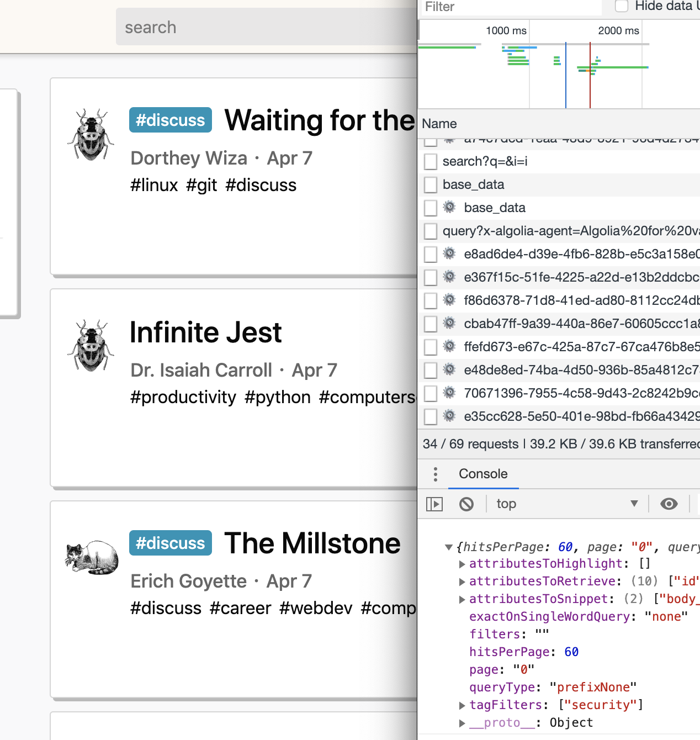Screen dimensions: 700x740
Task: Switch to the Console tab
Action: (483, 474)
